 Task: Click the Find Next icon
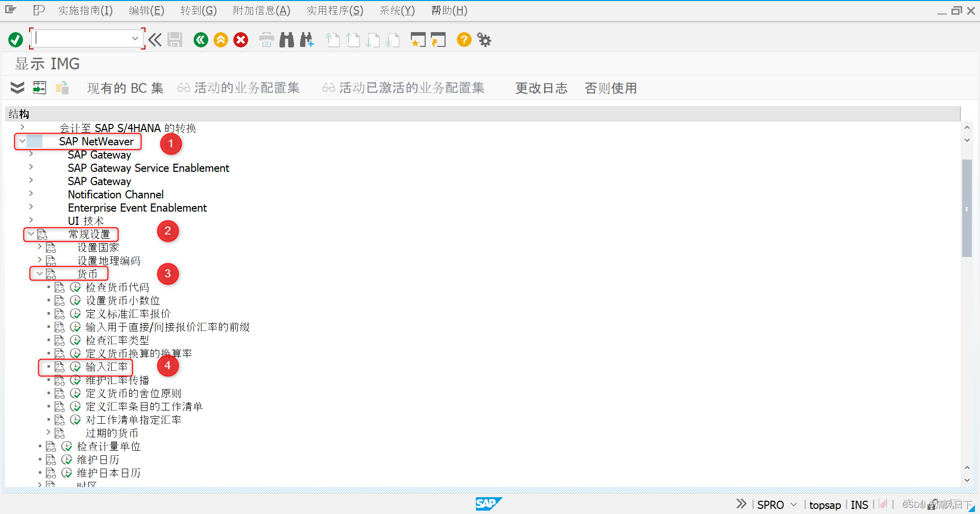[x=306, y=40]
